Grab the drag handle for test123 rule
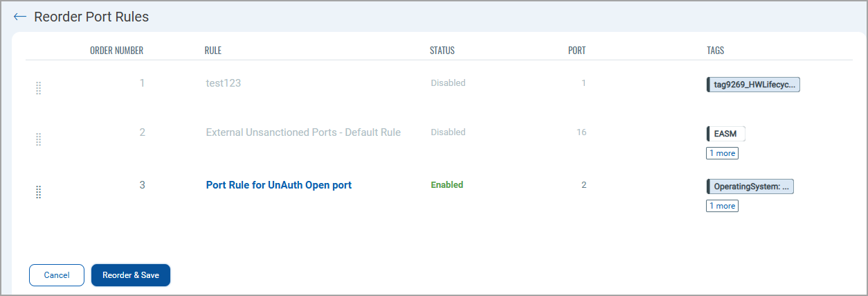868x296 pixels. 38,88
